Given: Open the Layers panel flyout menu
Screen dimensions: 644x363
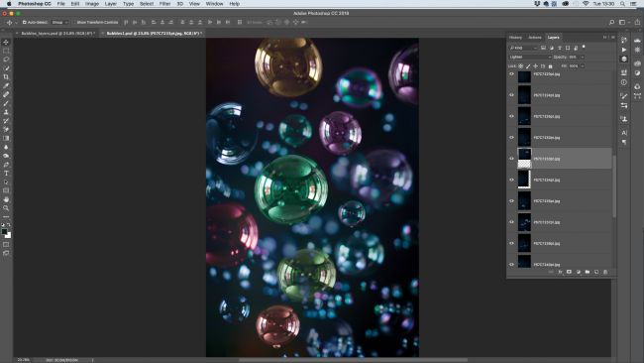Looking at the screenshot, I should pyautogui.click(x=613, y=38).
